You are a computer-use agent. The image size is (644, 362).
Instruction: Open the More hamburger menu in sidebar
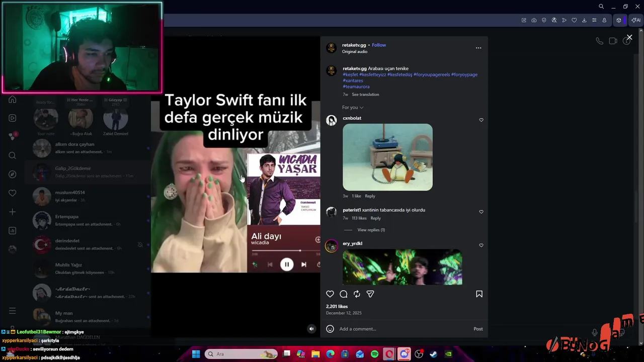13,311
